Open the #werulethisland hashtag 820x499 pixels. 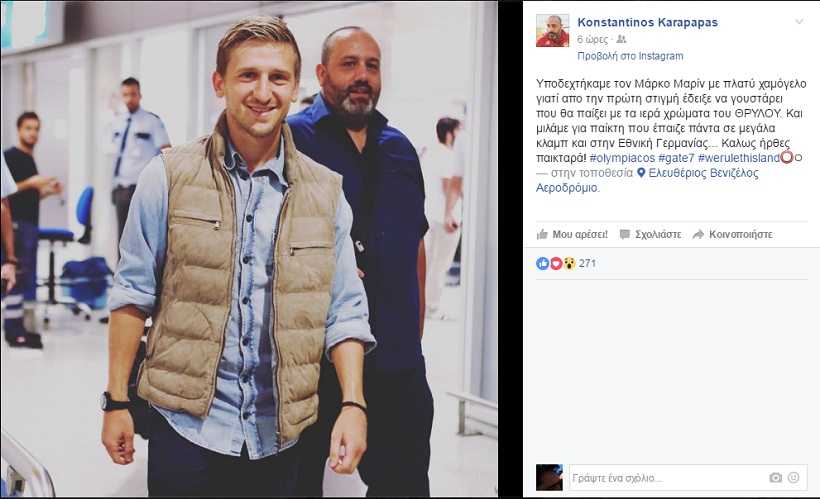pyautogui.click(x=739, y=158)
